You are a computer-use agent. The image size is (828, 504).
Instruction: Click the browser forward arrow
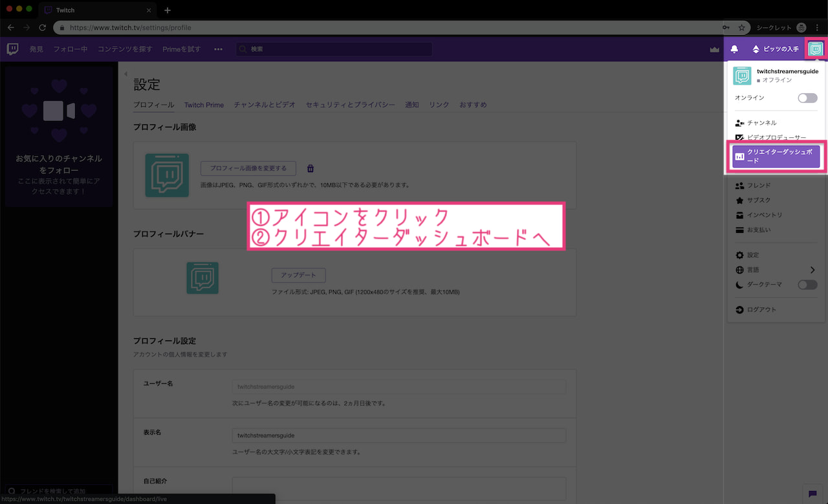pyautogui.click(x=27, y=28)
